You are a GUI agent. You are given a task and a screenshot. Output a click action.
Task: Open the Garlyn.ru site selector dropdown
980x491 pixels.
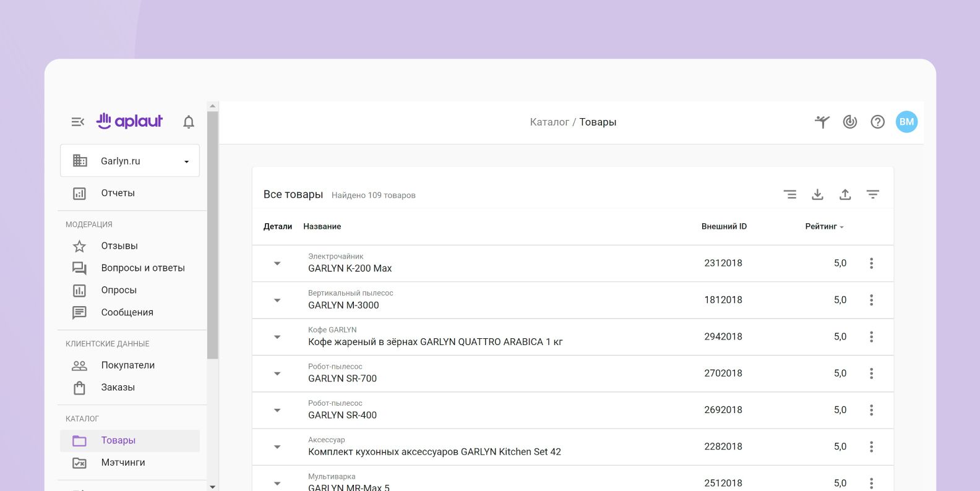tap(130, 161)
